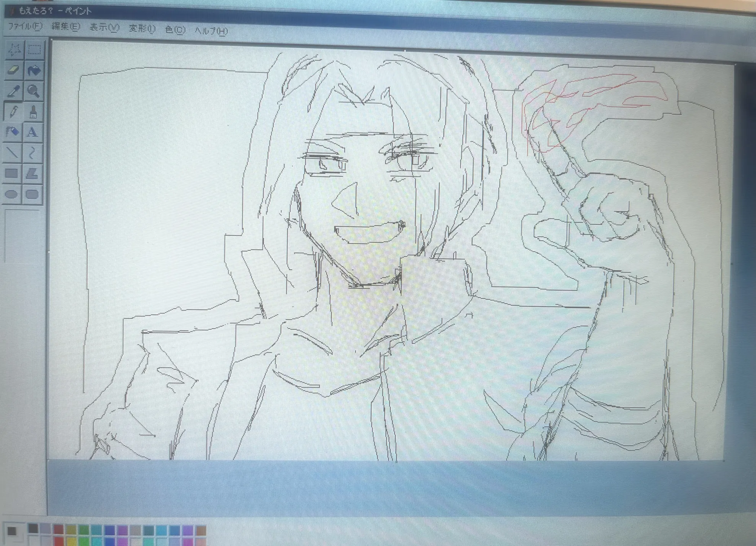Image resolution: width=756 pixels, height=546 pixels.
Task: Activate the Fill With Color bucket
Action: tap(34, 70)
